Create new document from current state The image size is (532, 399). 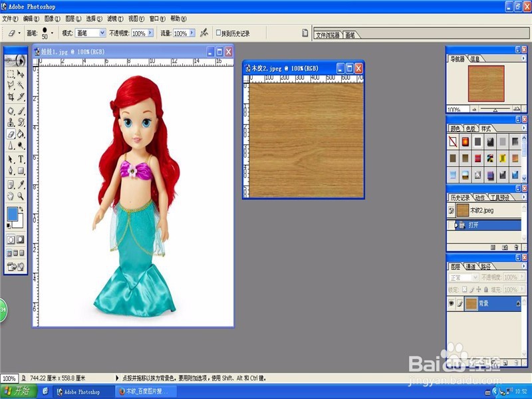(493, 247)
